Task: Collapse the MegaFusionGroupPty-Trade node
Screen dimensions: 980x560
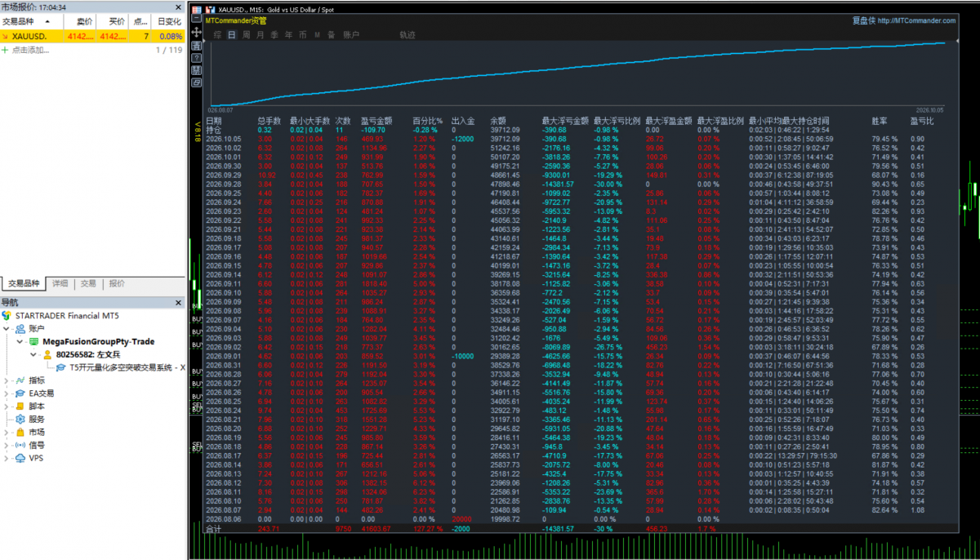Action: [20, 341]
